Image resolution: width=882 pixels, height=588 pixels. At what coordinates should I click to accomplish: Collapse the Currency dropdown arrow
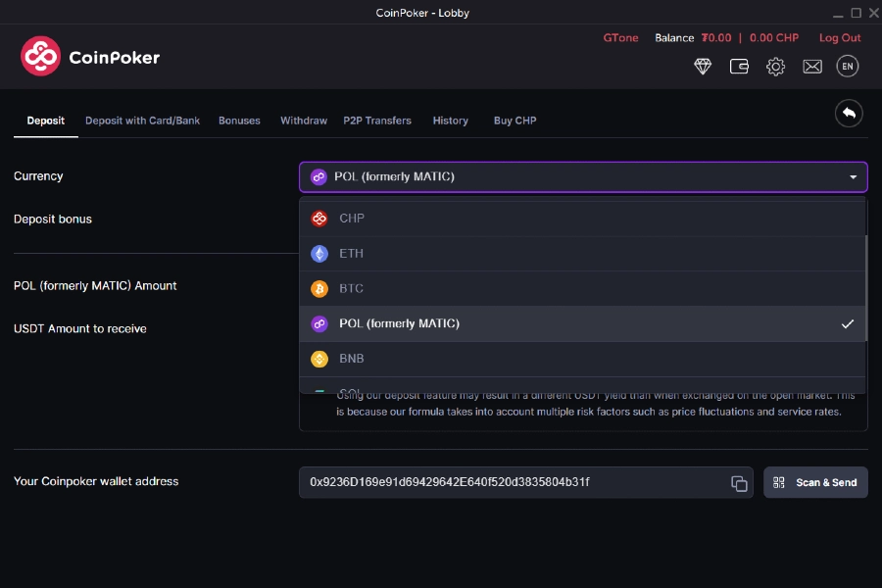pos(853,177)
